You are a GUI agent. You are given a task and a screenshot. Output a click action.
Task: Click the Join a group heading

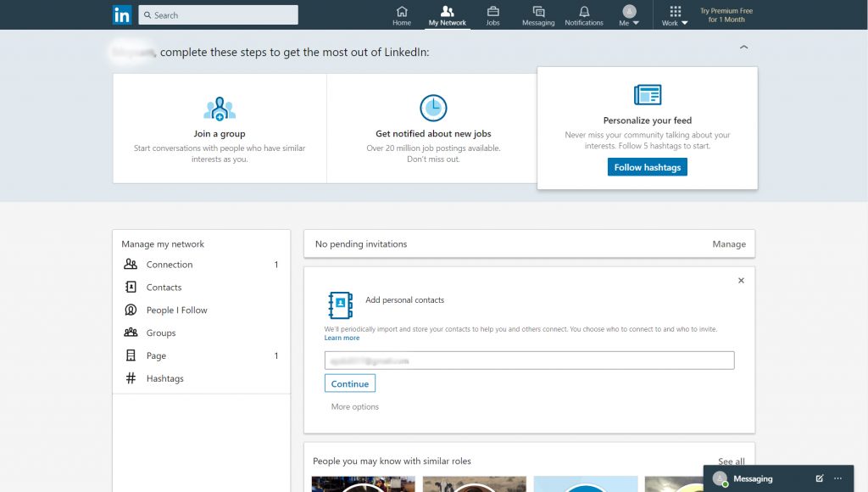[220, 133]
